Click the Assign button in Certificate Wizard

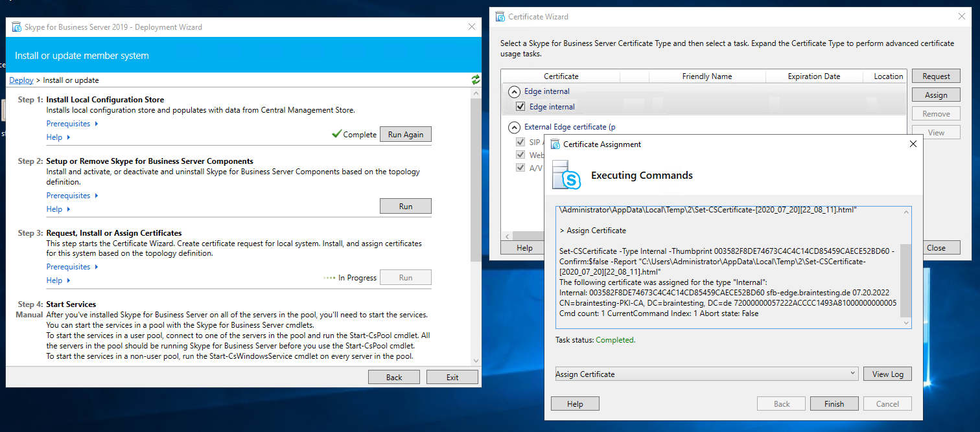pyautogui.click(x=935, y=95)
